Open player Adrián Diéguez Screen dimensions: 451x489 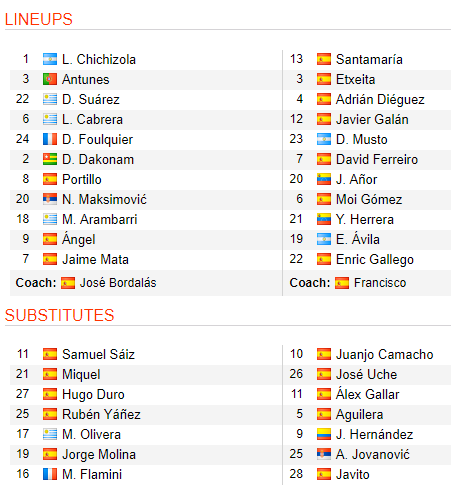[380, 99]
